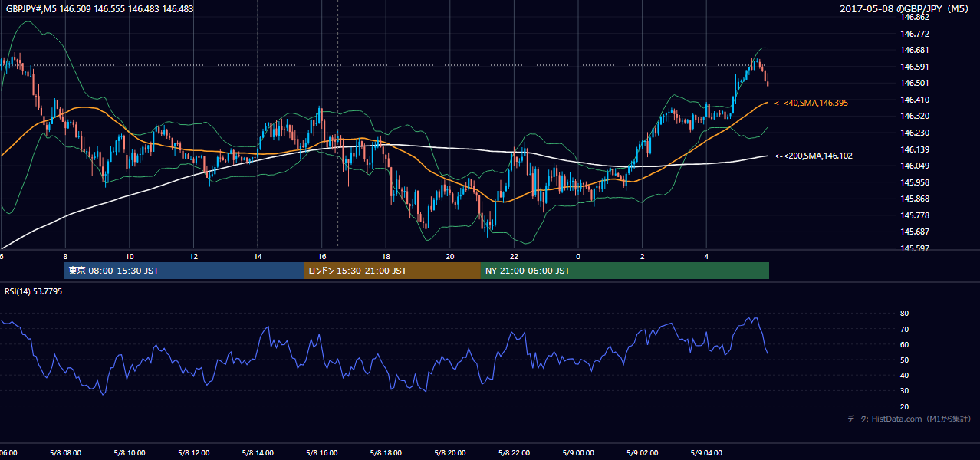Screen dimensions: 980x460
Task: Click price axis value 146.772
Action: 915,34
